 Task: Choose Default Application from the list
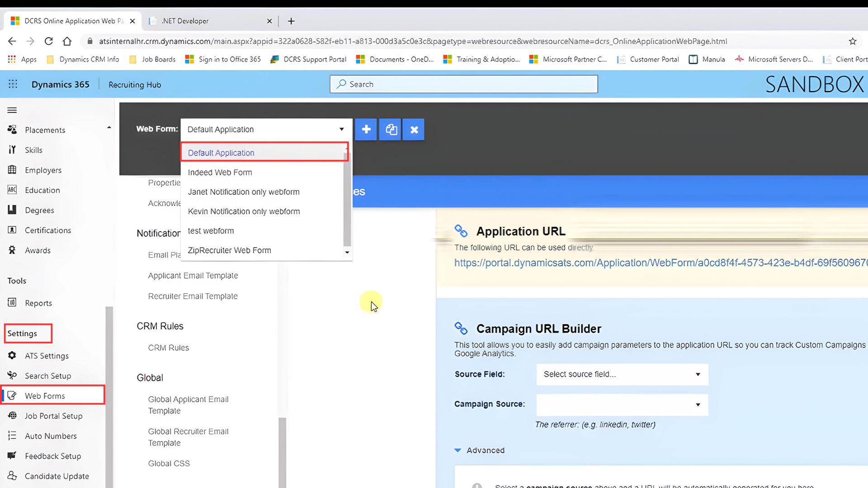click(x=264, y=153)
